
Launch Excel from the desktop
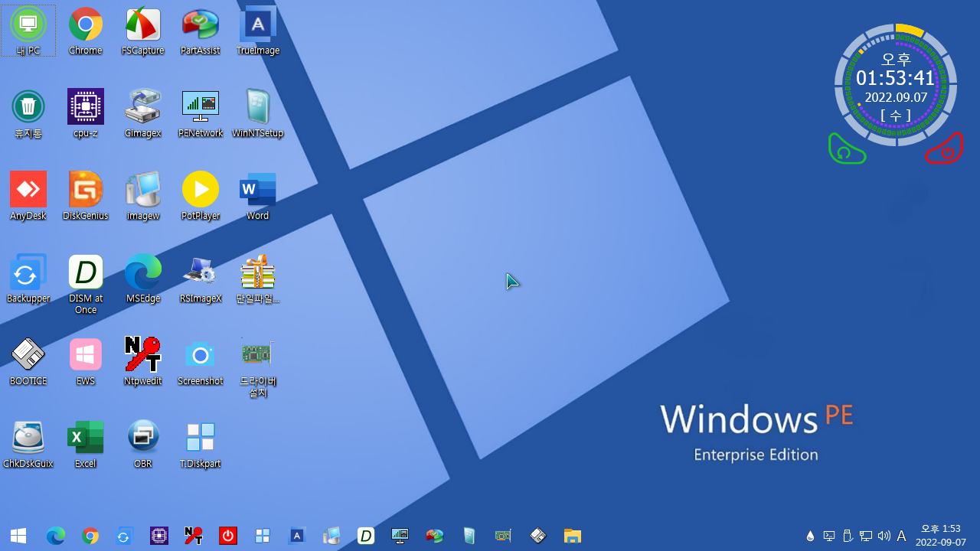[x=86, y=444]
